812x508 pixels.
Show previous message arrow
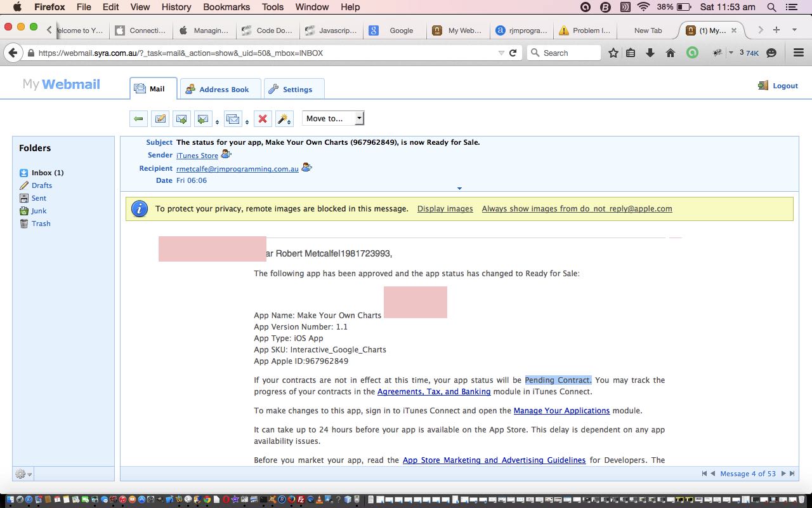tap(713, 474)
